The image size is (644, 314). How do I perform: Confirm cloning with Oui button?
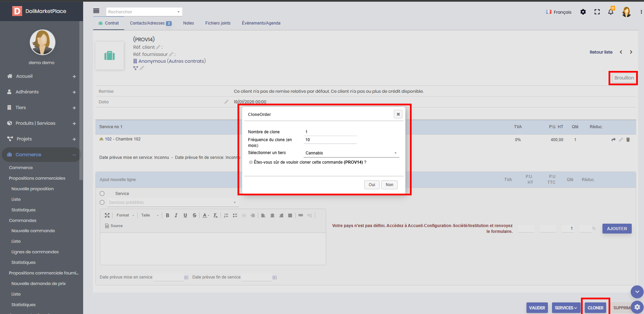(372, 185)
